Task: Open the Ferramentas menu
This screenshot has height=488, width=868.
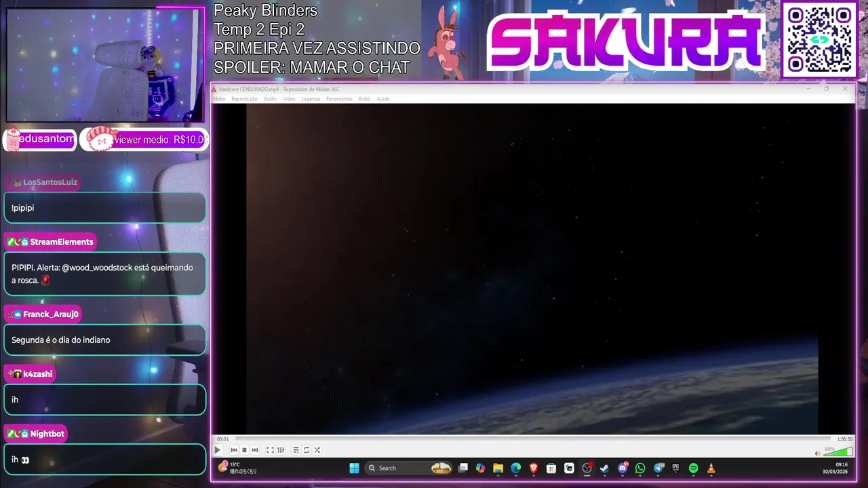Action: 339,99
